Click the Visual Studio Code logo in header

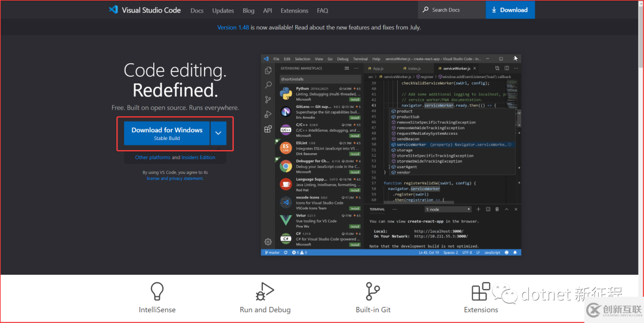(x=113, y=10)
